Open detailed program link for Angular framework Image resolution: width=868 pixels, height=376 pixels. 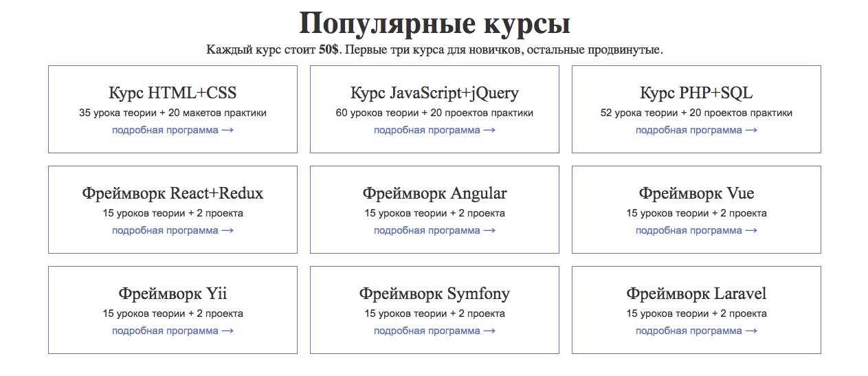[x=434, y=230]
